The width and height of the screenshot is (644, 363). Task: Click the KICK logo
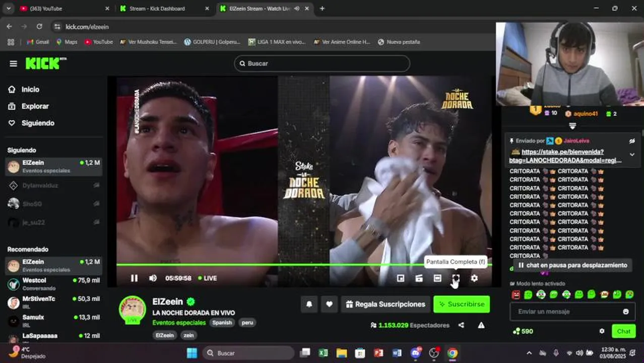pyautogui.click(x=45, y=63)
